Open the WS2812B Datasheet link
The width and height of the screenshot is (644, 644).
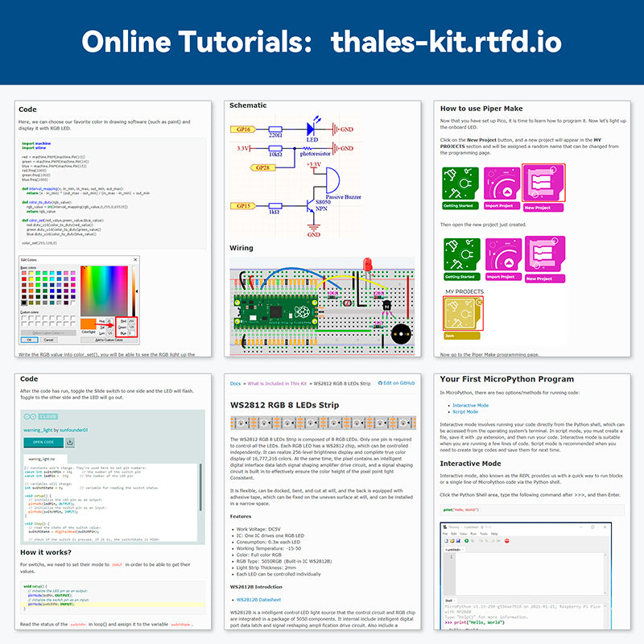(258, 600)
